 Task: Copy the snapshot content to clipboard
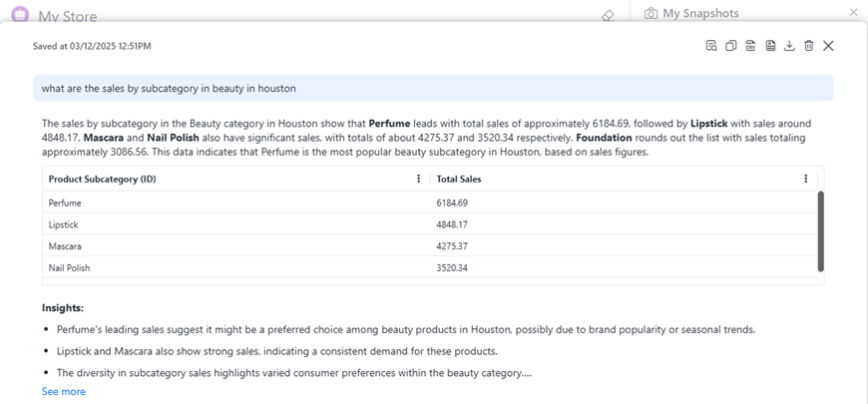point(731,46)
